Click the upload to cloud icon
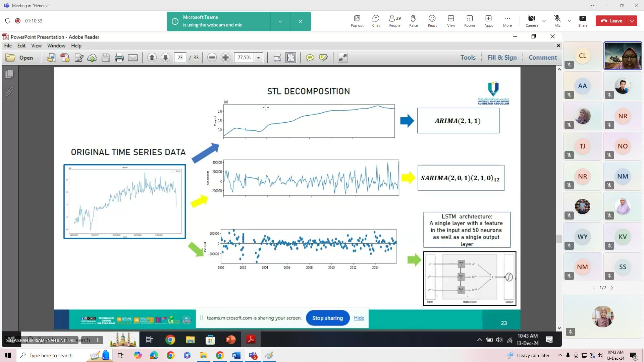Screen dimensions: 644x362 92,58
